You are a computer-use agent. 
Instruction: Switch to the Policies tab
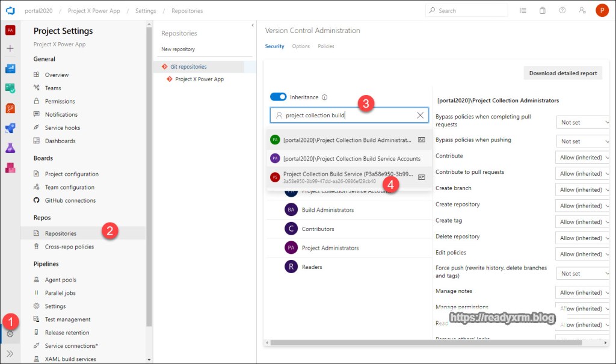326,46
